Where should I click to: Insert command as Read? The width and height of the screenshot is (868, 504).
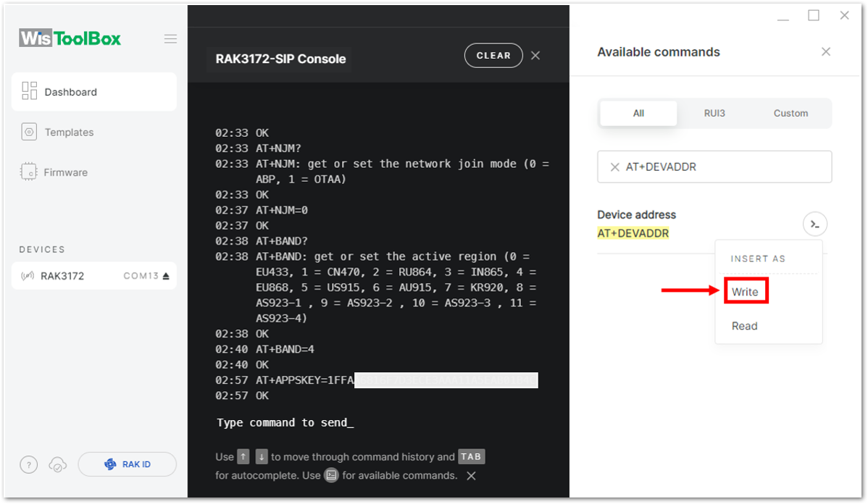(x=745, y=326)
